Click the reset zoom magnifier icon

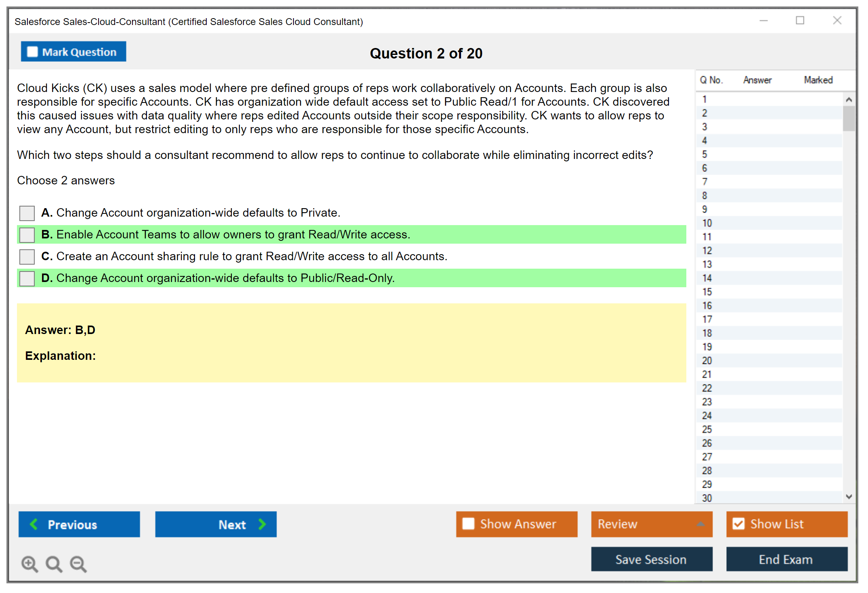pos(54,564)
